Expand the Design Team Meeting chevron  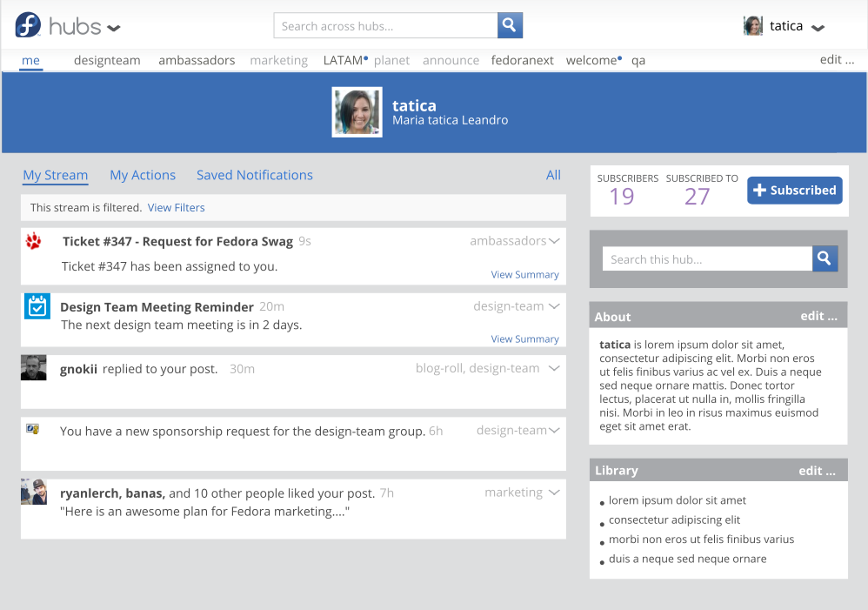click(554, 306)
